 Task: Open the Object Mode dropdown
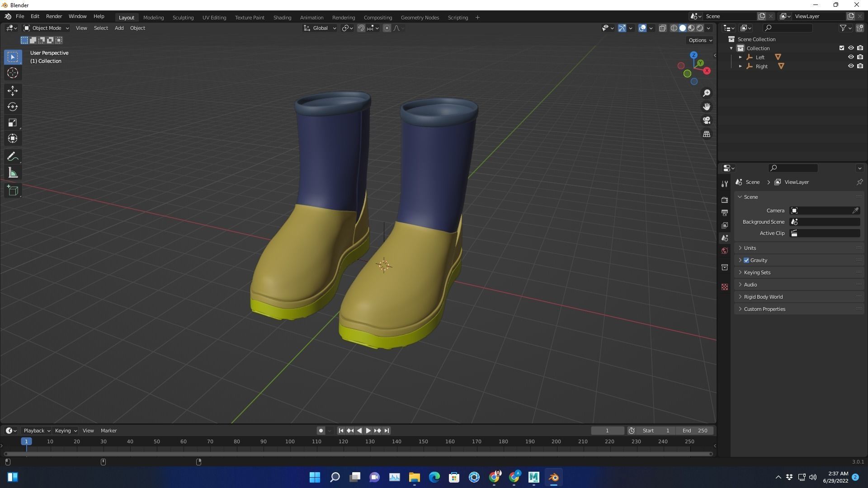pyautogui.click(x=46, y=28)
